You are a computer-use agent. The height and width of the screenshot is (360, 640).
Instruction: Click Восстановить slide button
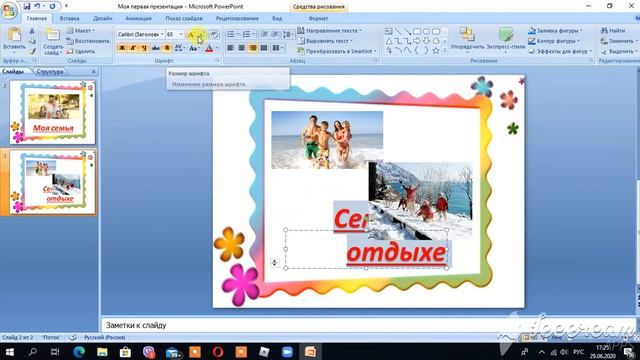[88, 41]
